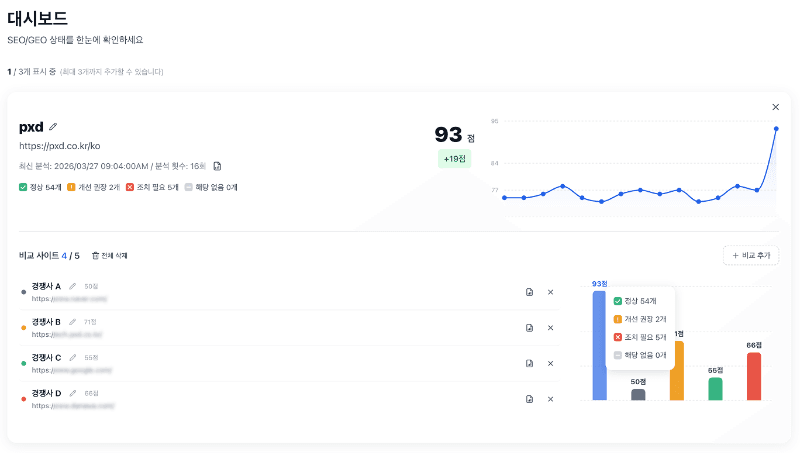Click the 개선 권장 2개 status under pxd

(x=93, y=187)
